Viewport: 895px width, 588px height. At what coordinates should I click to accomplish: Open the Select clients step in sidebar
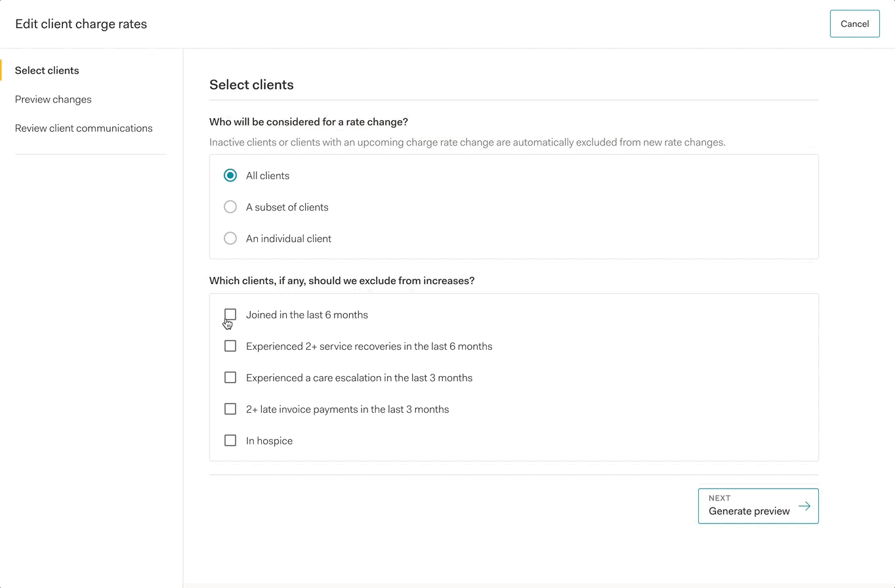pyautogui.click(x=47, y=70)
